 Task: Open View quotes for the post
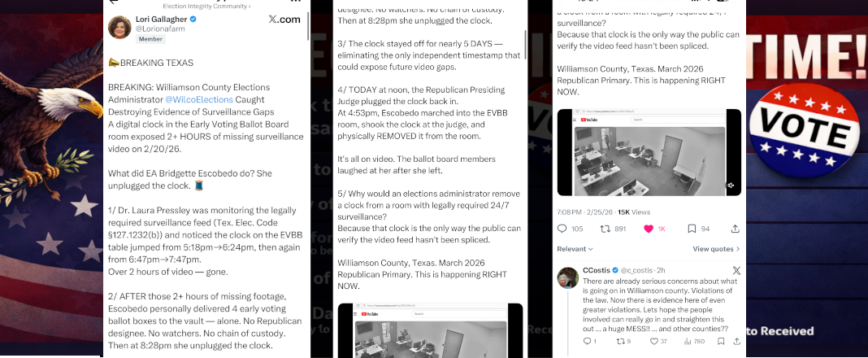(716, 250)
